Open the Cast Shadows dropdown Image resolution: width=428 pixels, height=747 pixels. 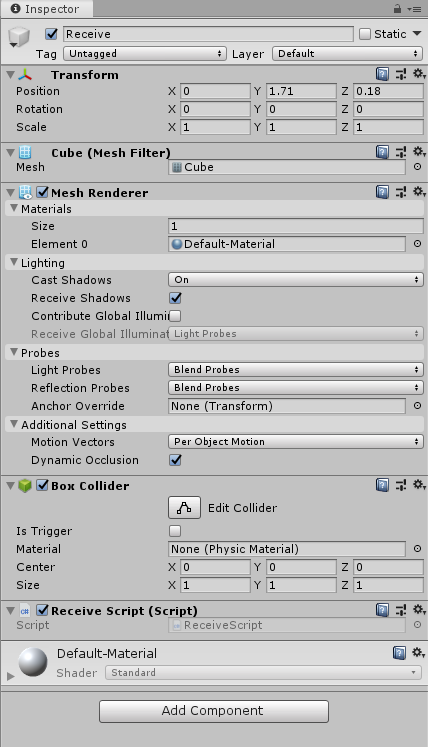(296, 280)
